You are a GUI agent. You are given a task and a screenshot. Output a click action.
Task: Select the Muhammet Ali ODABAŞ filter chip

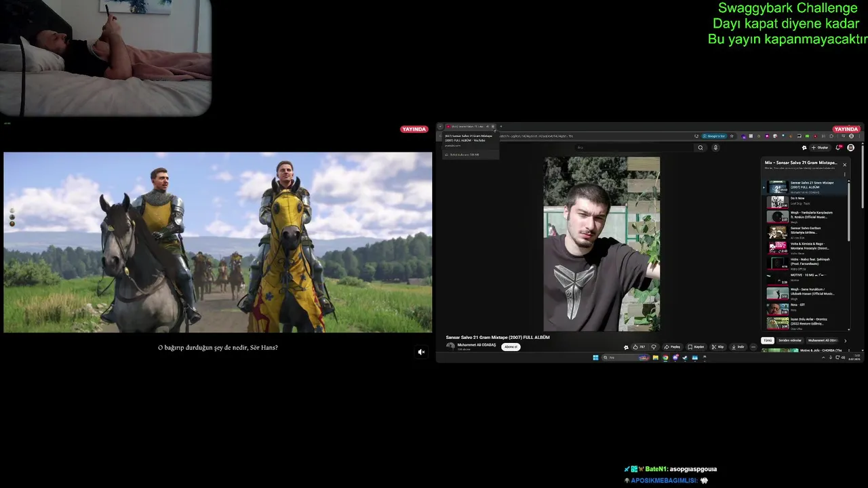click(x=823, y=340)
